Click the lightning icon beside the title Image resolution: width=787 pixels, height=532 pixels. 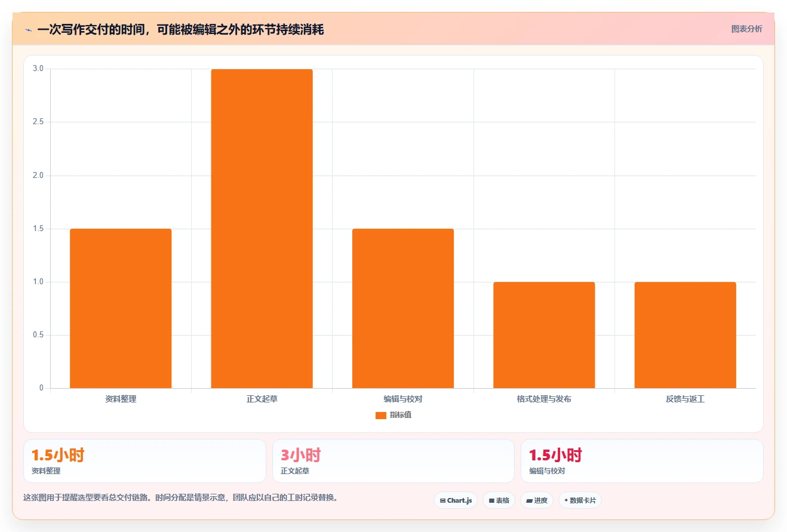pyautogui.click(x=28, y=30)
